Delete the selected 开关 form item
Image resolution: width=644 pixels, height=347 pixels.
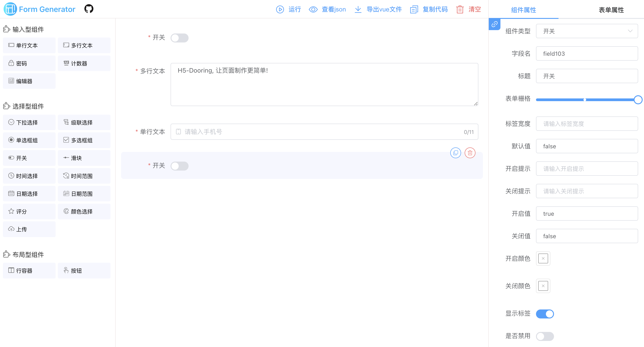[x=470, y=153]
